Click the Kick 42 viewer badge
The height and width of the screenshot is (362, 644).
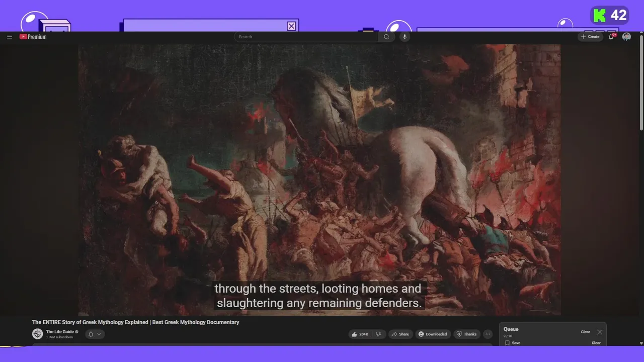(610, 15)
